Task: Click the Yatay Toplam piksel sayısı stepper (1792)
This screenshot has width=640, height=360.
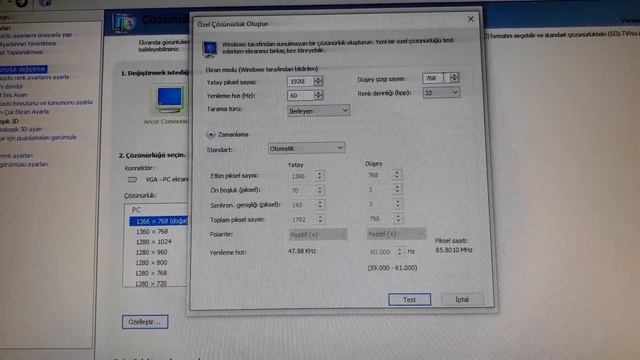Action: click(x=320, y=219)
